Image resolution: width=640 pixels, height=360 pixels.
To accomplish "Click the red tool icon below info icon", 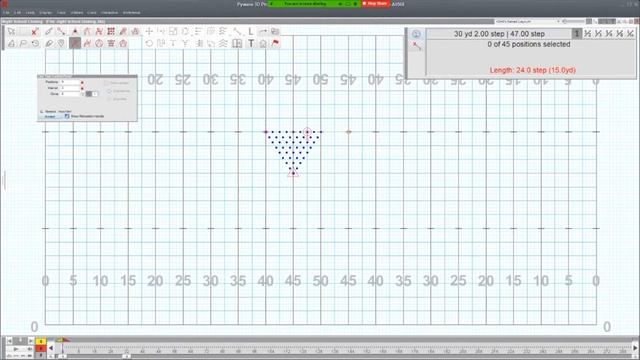I will coord(416,46).
